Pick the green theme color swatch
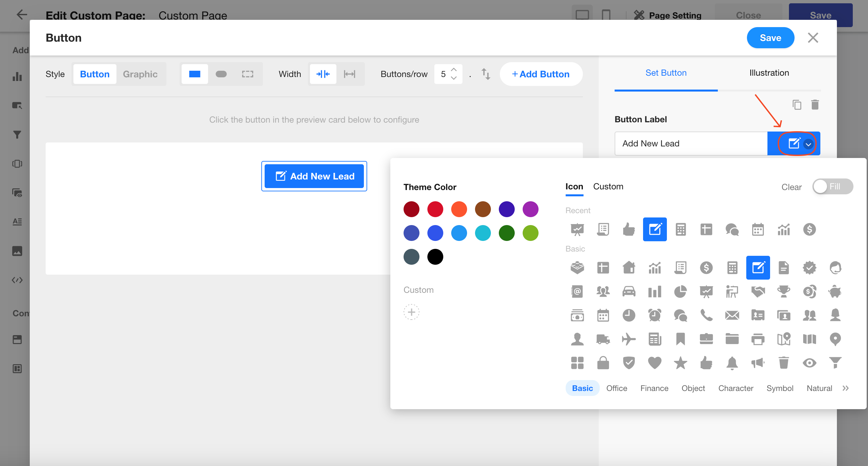 click(x=506, y=233)
